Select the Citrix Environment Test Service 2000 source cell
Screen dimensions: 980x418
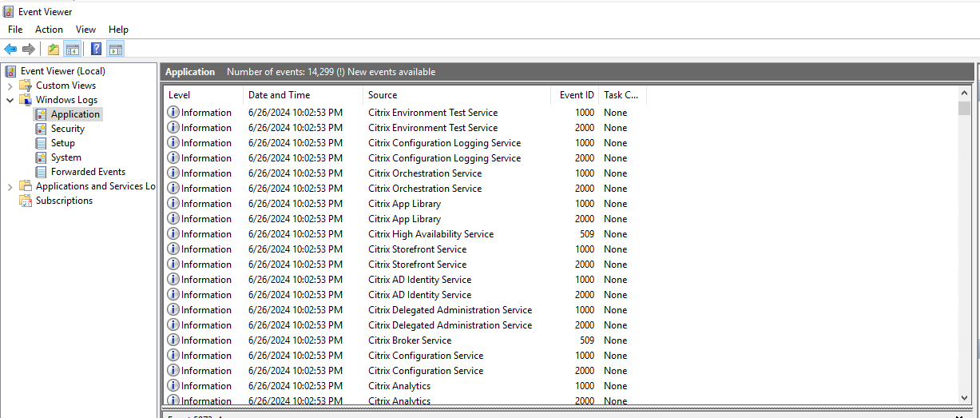coord(433,128)
